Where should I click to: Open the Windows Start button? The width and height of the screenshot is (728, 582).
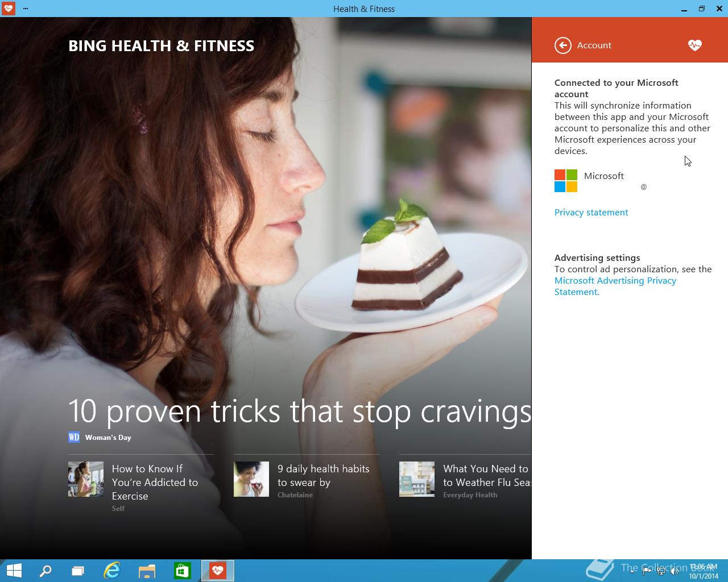14,571
